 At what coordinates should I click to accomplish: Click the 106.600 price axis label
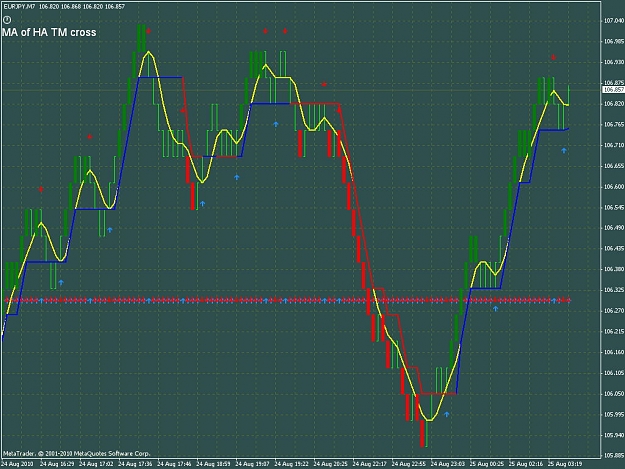click(x=614, y=186)
